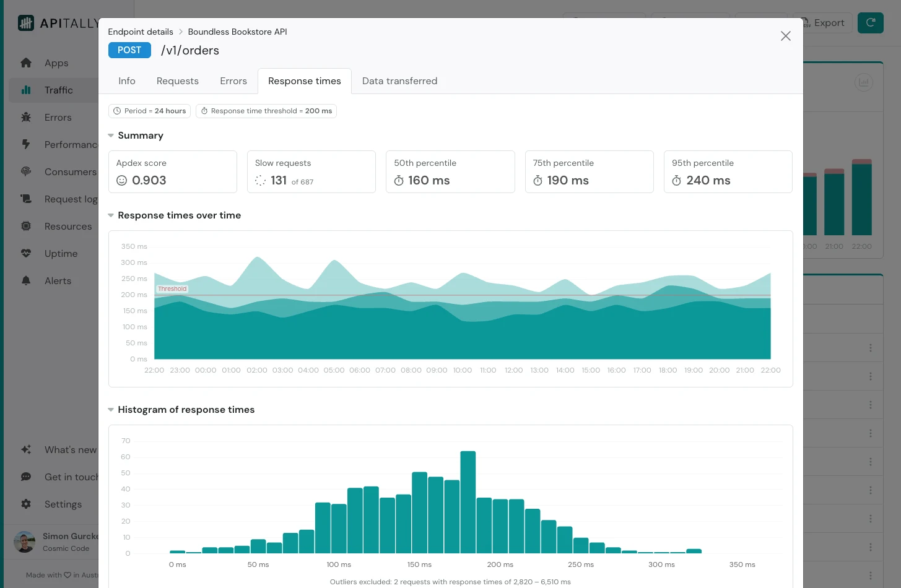Select Traffic in the sidebar
901x588 pixels.
point(59,90)
